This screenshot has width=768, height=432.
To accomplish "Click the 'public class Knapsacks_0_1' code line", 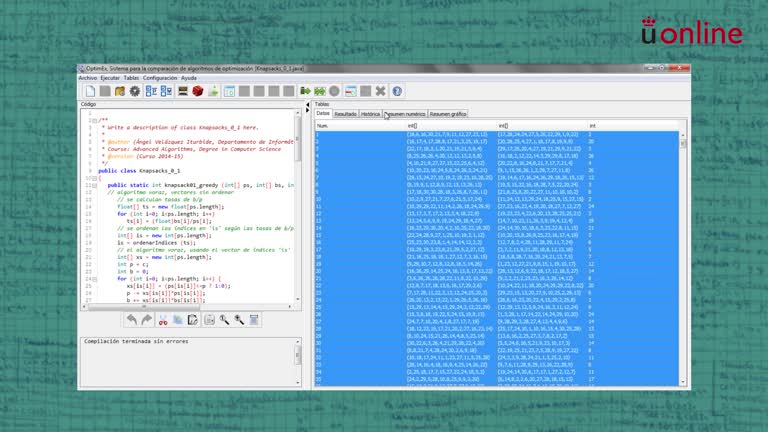I will (x=139, y=171).
